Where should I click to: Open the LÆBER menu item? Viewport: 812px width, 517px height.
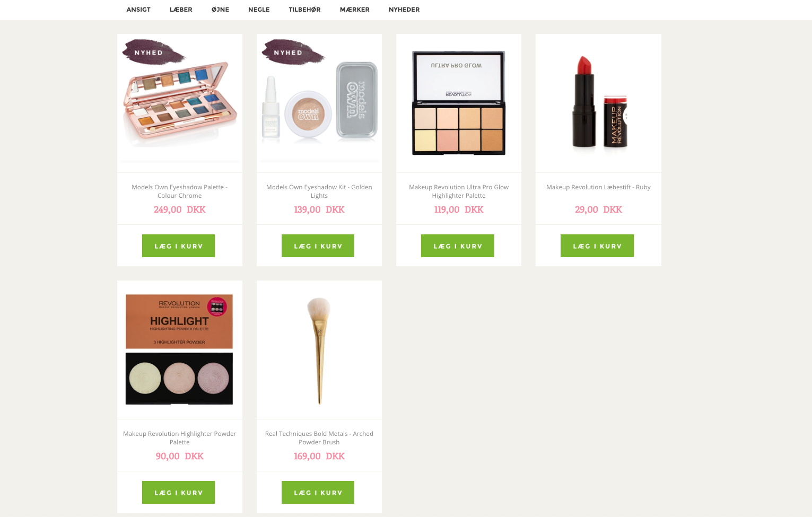click(181, 10)
